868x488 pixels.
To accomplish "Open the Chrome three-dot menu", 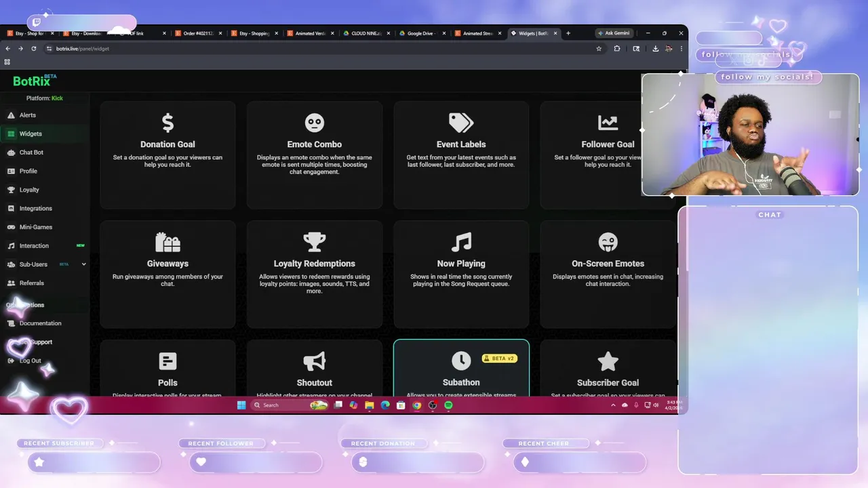I will [x=681, y=49].
